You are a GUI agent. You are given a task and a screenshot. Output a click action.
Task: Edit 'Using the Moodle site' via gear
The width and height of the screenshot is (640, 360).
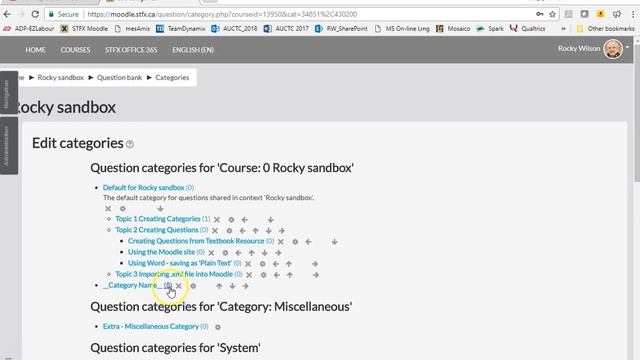225,253
